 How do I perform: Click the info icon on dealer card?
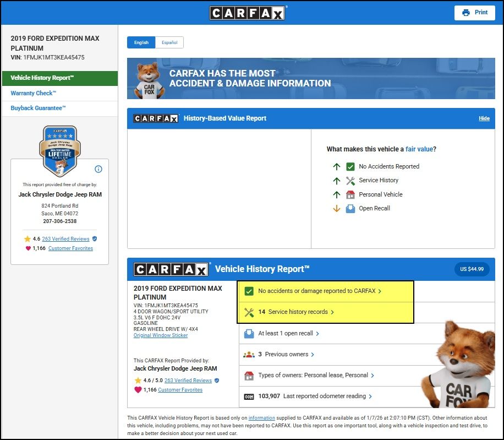point(98,169)
